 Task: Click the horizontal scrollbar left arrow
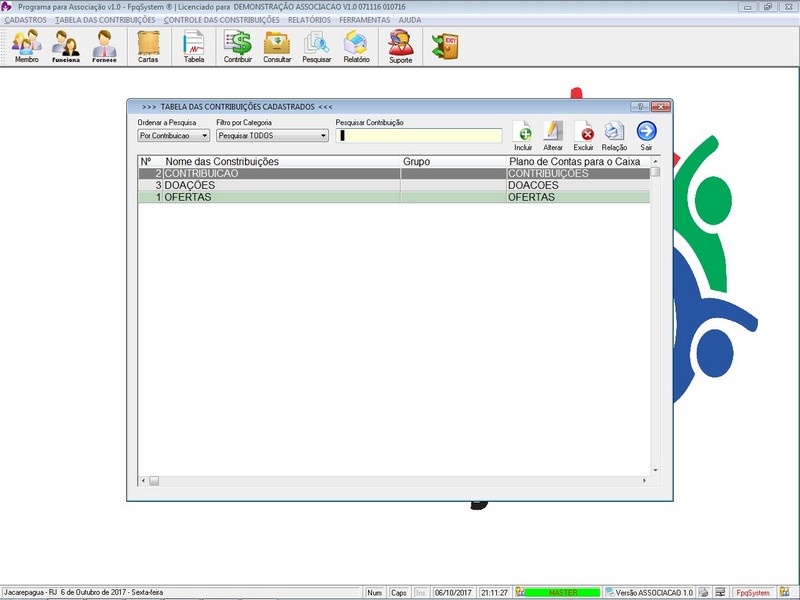pyautogui.click(x=143, y=481)
